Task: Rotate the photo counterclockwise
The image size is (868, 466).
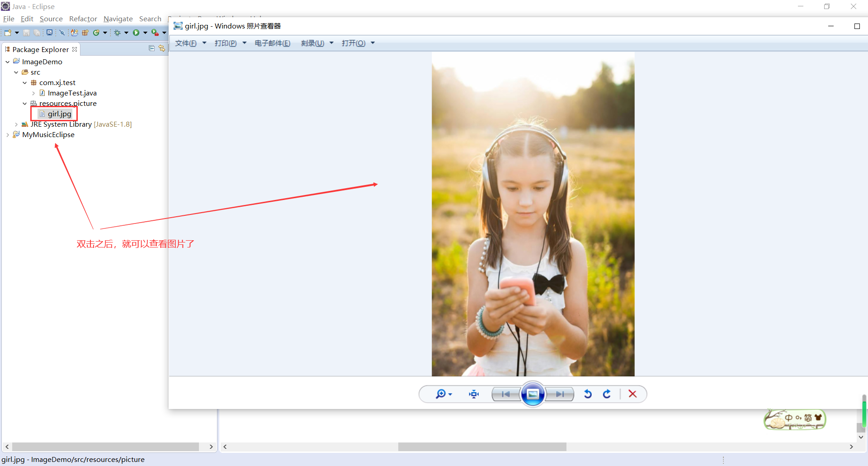Action: 588,394
